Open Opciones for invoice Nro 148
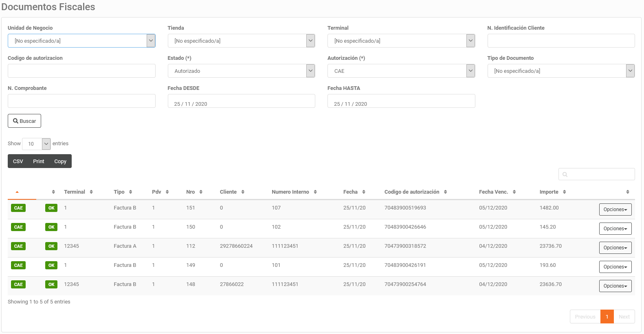This screenshot has width=644, height=334. (x=615, y=286)
